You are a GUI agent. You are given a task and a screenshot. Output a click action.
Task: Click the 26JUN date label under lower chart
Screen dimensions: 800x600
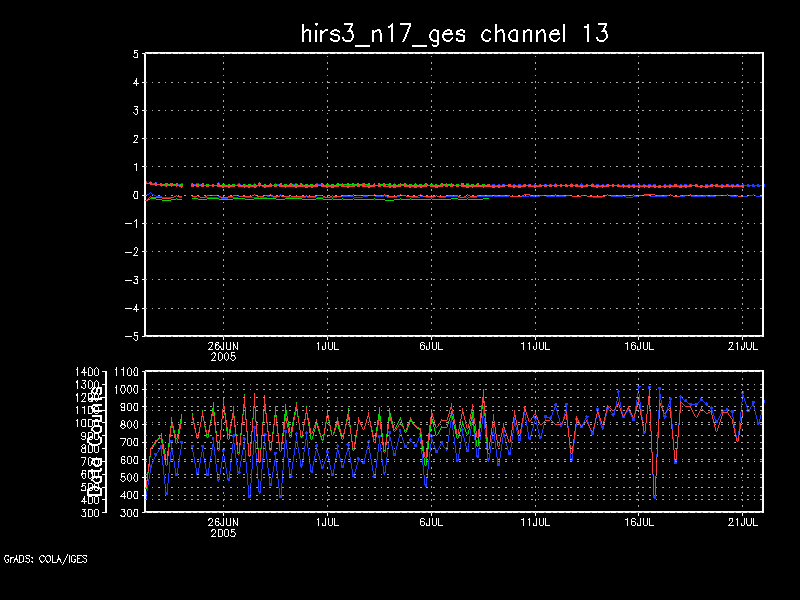(x=222, y=521)
